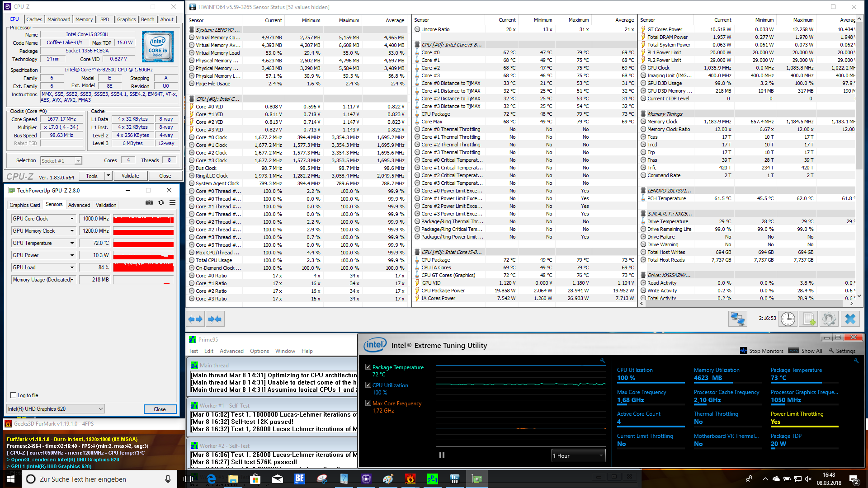The image size is (868, 488).
Task: Switch to Mainboard tab in CPU-Z
Action: coord(59,19)
